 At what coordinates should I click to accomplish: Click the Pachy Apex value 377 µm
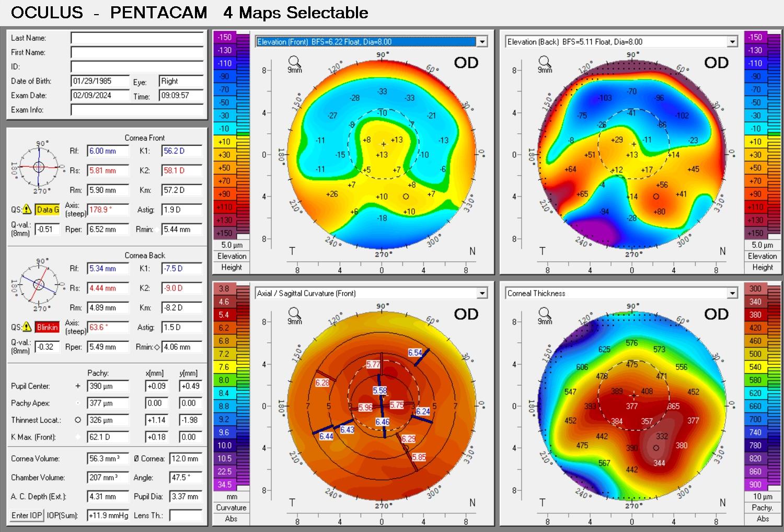click(x=108, y=403)
